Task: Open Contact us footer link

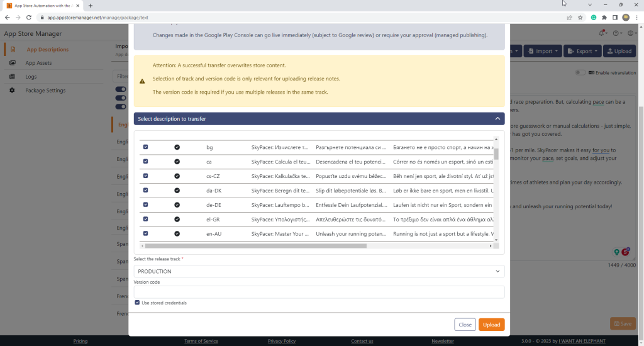Action: point(362,341)
